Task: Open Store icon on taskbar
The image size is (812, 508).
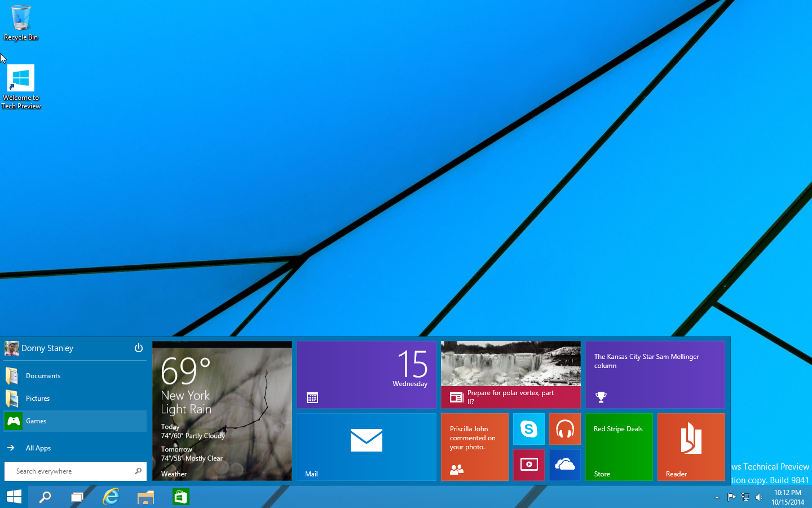Action: pyautogui.click(x=180, y=497)
